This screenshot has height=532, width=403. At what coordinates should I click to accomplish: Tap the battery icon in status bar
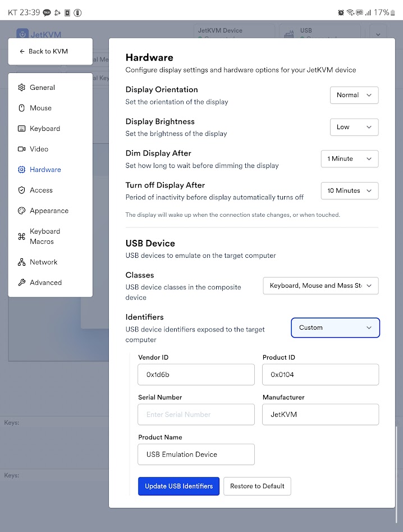pos(393,13)
